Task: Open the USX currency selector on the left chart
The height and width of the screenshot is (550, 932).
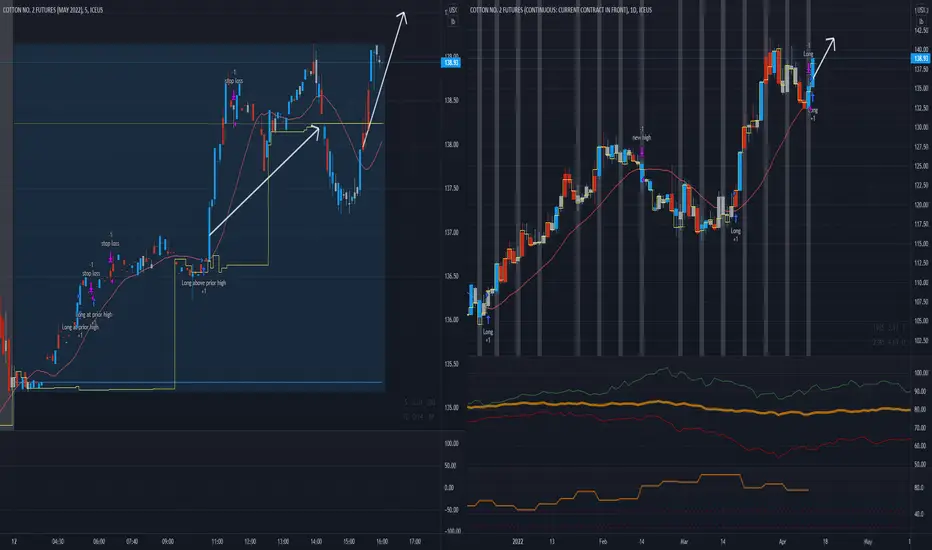Action: point(453,10)
